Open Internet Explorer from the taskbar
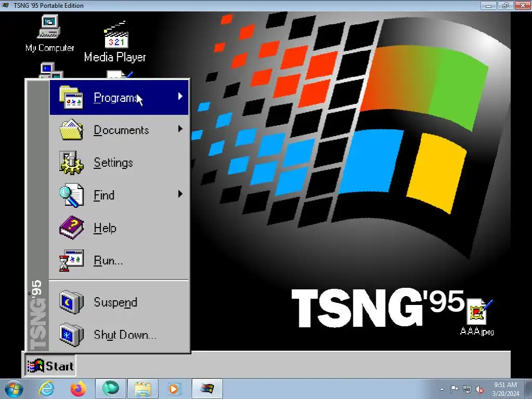This screenshot has height=399, width=532. [x=46, y=389]
